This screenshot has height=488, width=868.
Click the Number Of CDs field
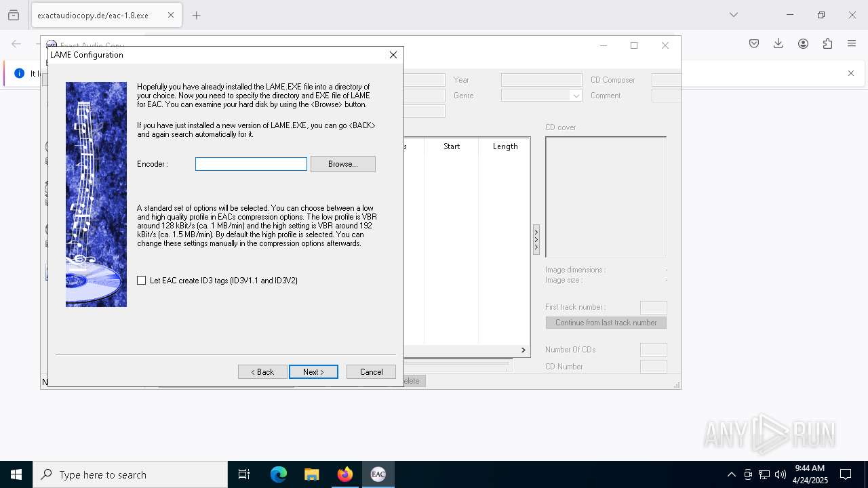click(x=654, y=350)
